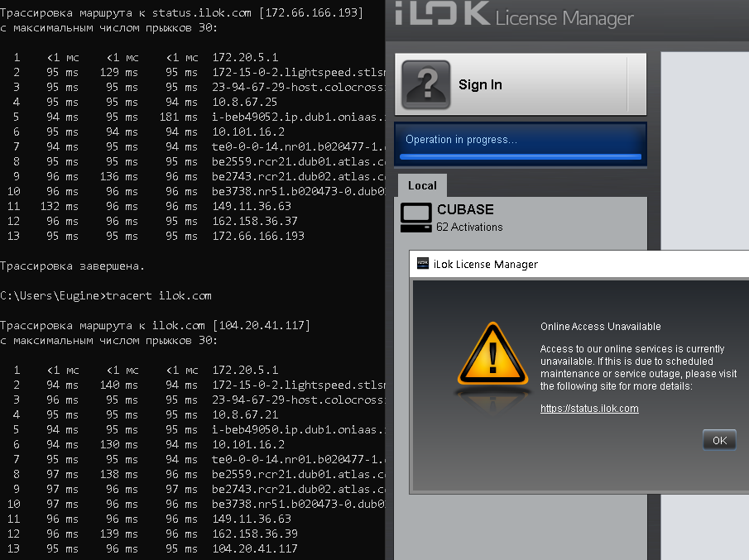
Task: Click the Operation in progress label
Action: (x=461, y=140)
